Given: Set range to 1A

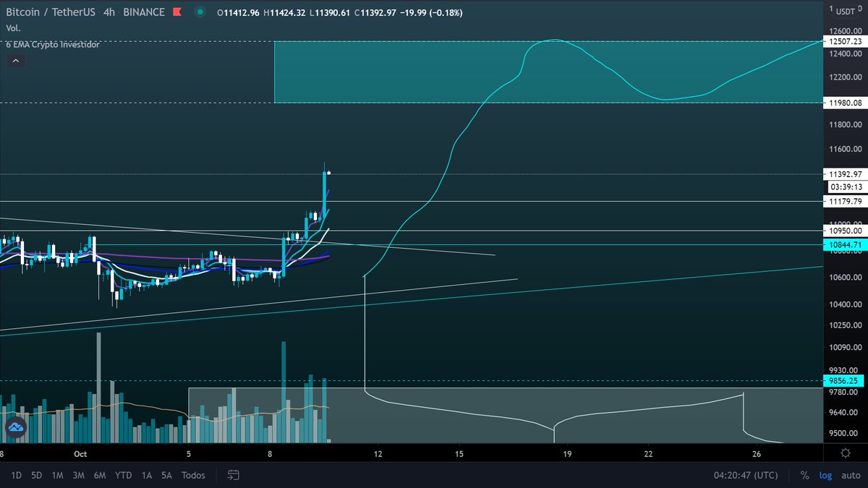Looking at the screenshot, I should [x=147, y=475].
